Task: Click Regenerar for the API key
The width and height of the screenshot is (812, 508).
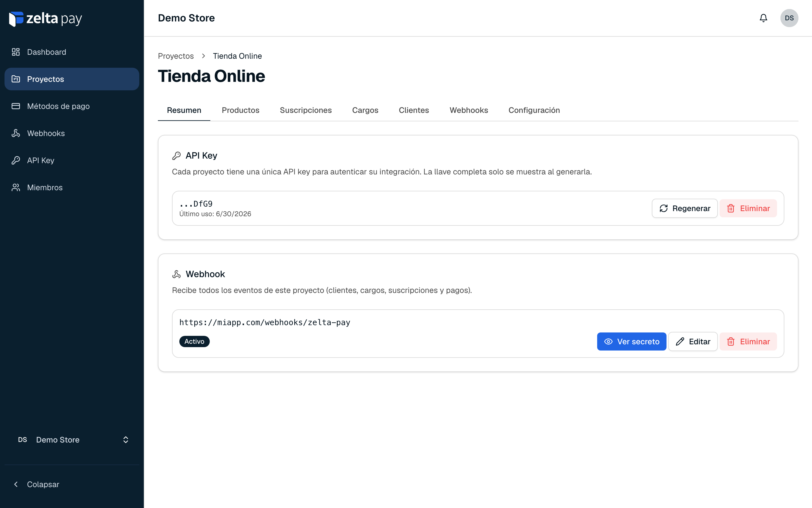Action: [x=685, y=208]
